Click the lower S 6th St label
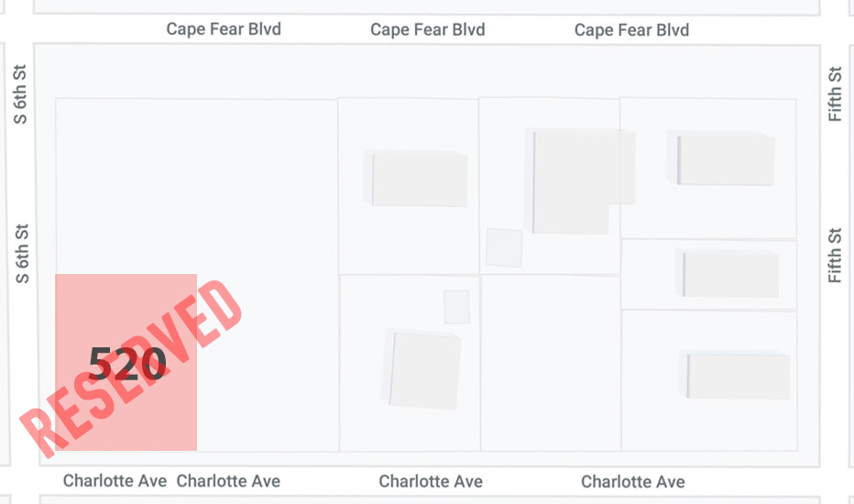 point(22,253)
